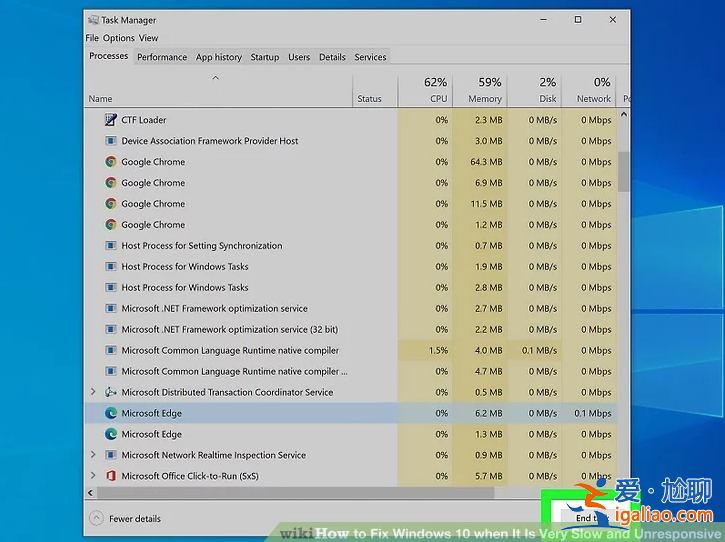Switch to the Users tab
The width and height of the screenshot is (725, 542).
pos(299,57)
